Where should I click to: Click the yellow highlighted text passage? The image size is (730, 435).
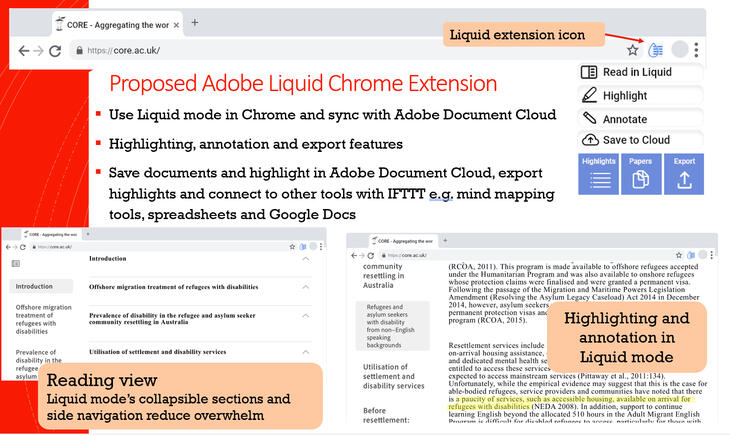[573, 403]
